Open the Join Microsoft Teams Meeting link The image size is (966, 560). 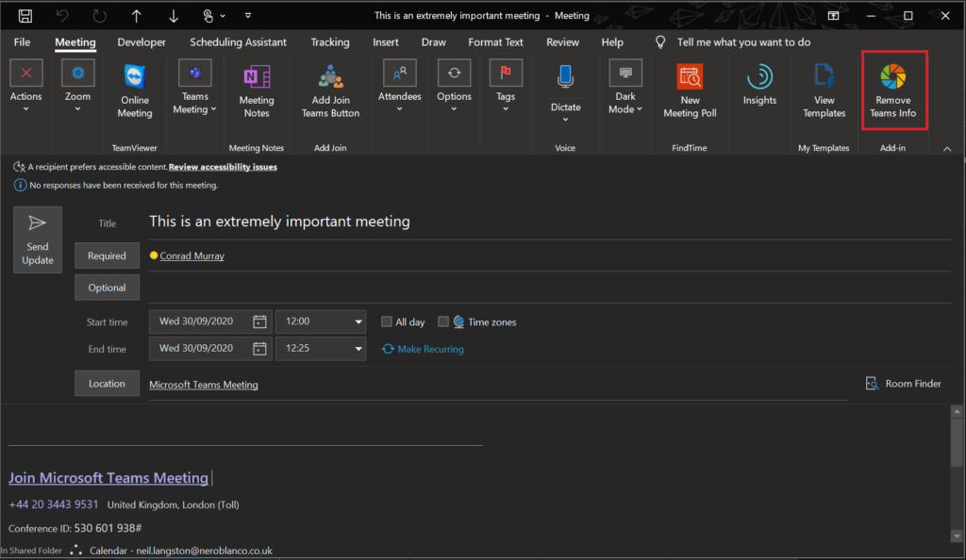pyautogui.click(x=108, y=478)
